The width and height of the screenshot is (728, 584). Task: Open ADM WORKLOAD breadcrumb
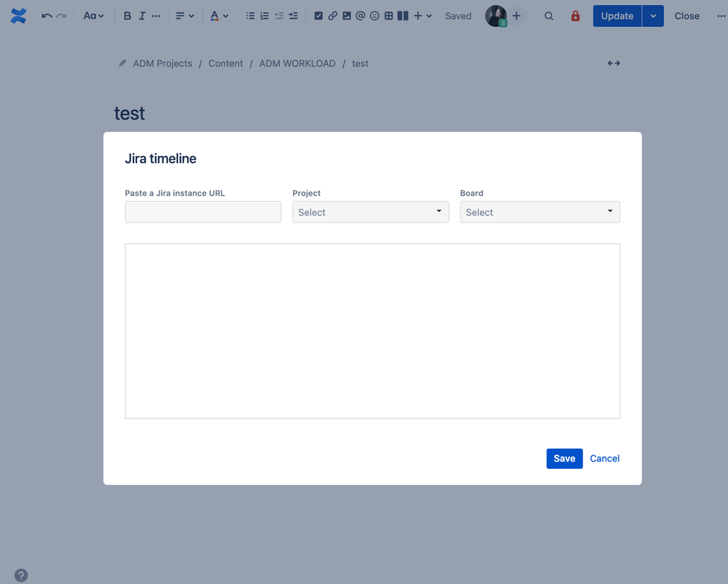pos(297,63)
